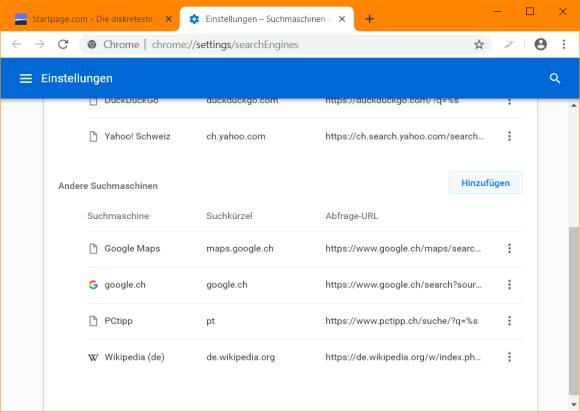Viewport: 580px width, 412px height.
Task: Open the Chrome three-dot main menu
Action: [x=564, y=44]
